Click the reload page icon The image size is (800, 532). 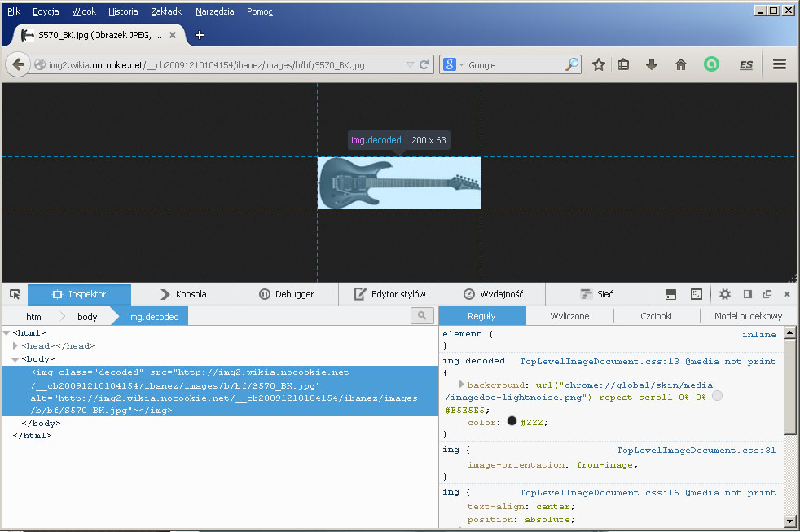pos(424,65)
